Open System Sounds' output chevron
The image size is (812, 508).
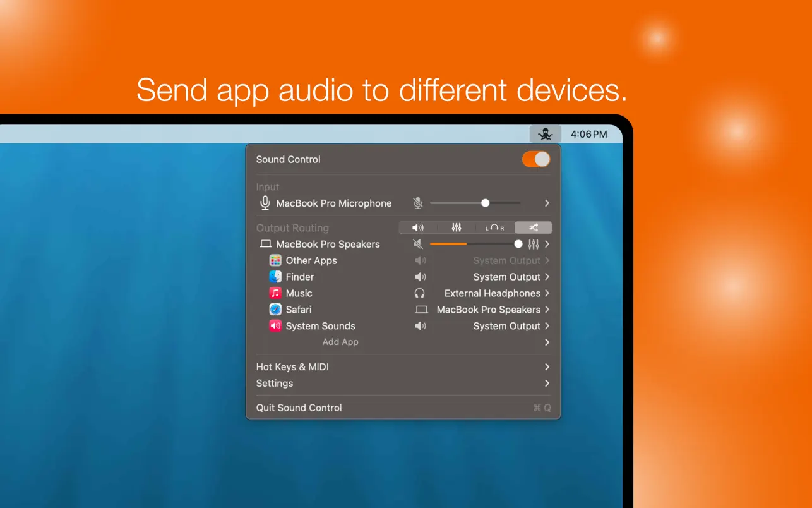click(x=547, y=326)
